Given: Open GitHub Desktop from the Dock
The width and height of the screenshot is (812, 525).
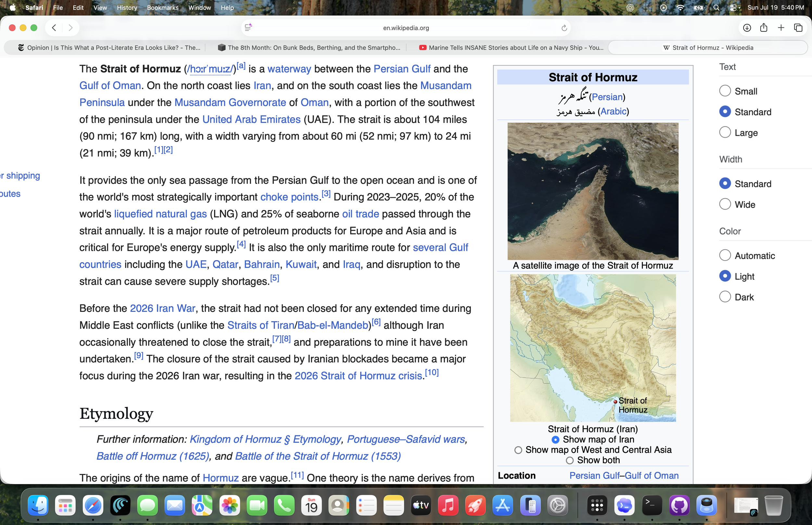Looking at the screenshot, I should [679, 505].
